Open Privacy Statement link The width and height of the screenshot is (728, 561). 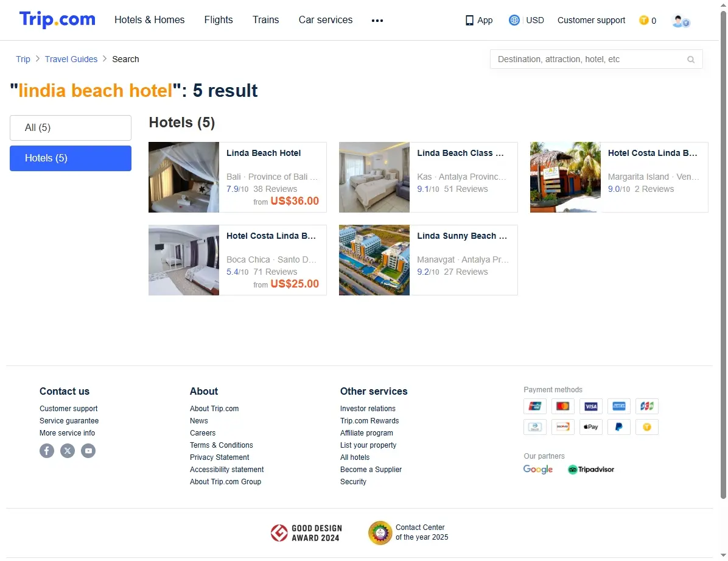pos(219,457)
